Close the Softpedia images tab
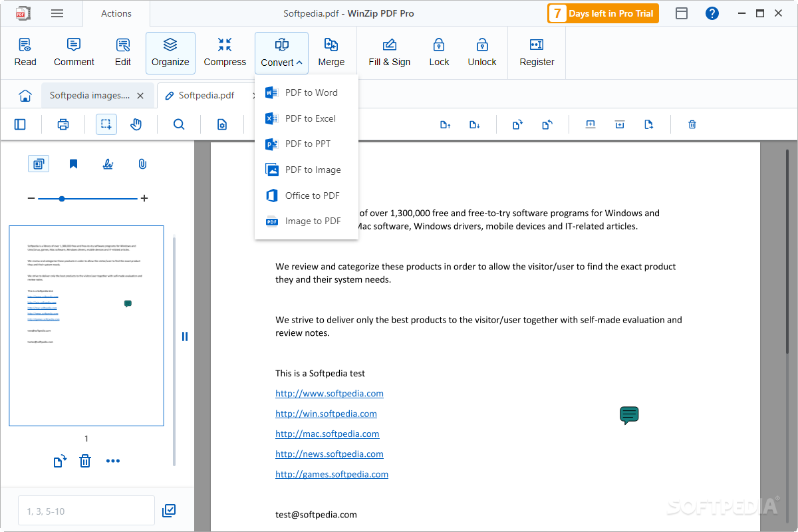This screenshot has width=798, height=532. point(140,96)
